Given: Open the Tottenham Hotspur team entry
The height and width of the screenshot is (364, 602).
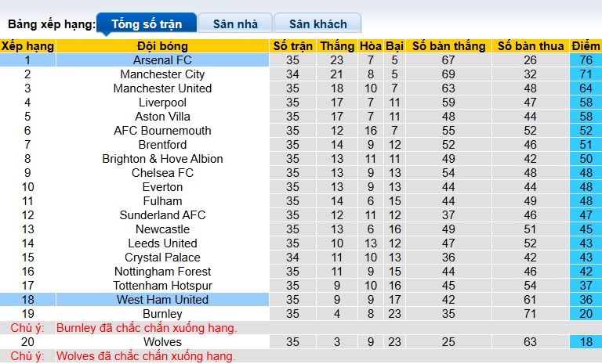Looking at the screenshot, I should click(x=162, y=286).
